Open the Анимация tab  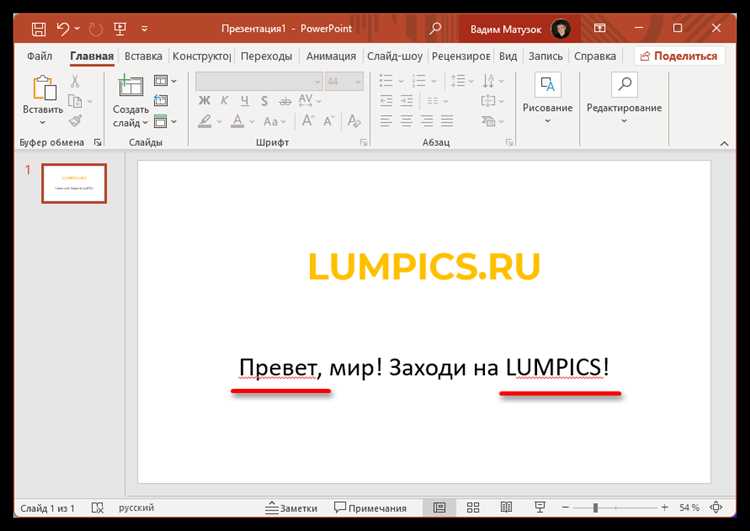pos(331,56)
